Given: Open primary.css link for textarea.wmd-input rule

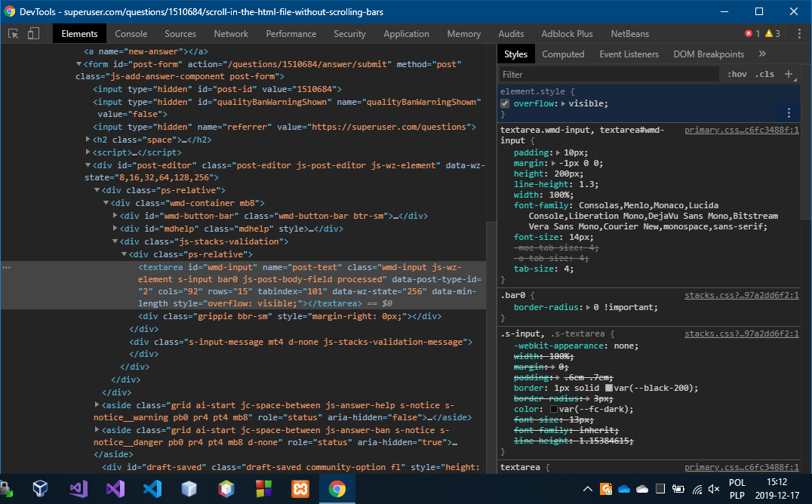Looking at the screenshot, I should 742,130.
